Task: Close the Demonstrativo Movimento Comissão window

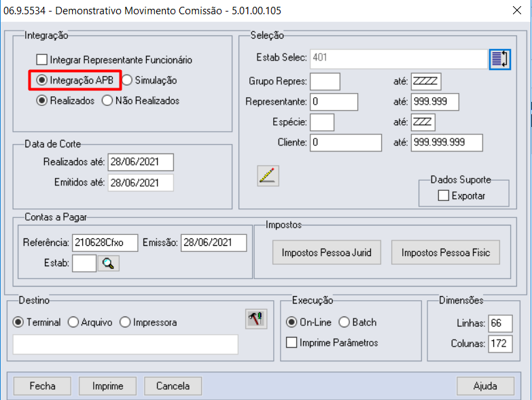Action: pyautogui.click(x=517, y=10)
